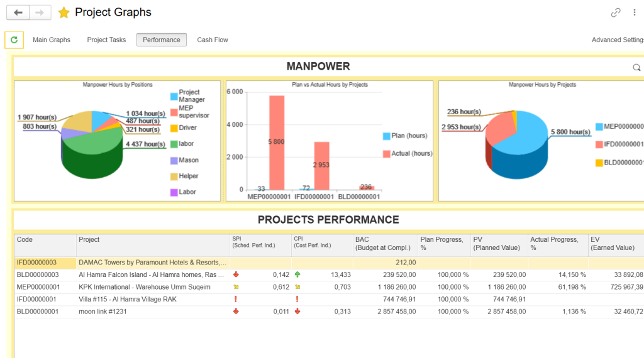Click the Mason legend swatch

coord(174,160)
